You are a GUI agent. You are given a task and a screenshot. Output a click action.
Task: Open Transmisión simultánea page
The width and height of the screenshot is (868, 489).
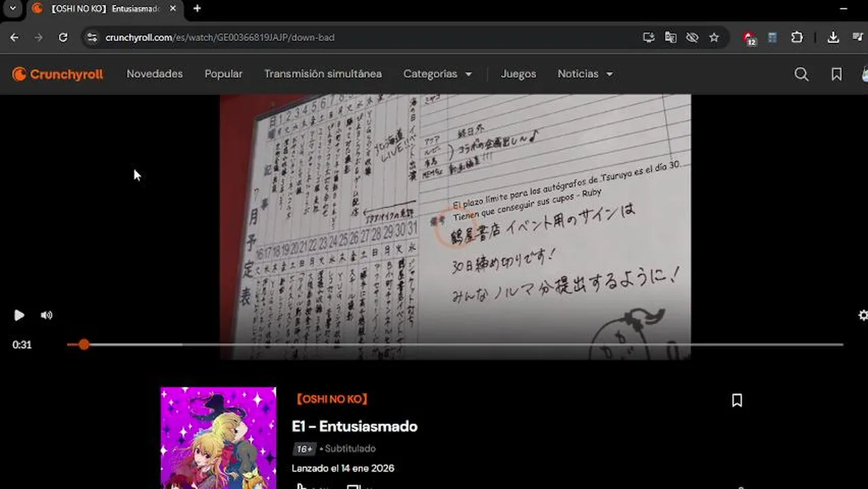click(323, 74)
